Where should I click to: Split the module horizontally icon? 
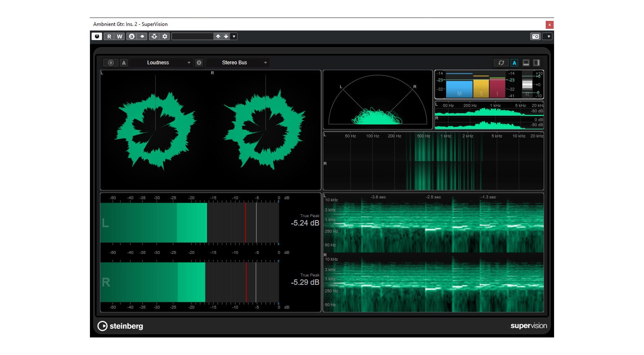[x=526, y=63]
